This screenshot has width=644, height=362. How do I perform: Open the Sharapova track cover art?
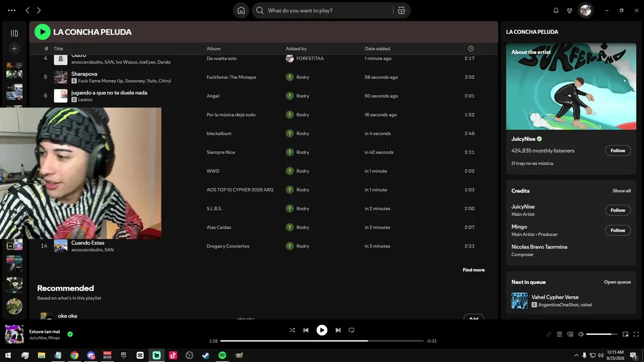click(61, 77)
